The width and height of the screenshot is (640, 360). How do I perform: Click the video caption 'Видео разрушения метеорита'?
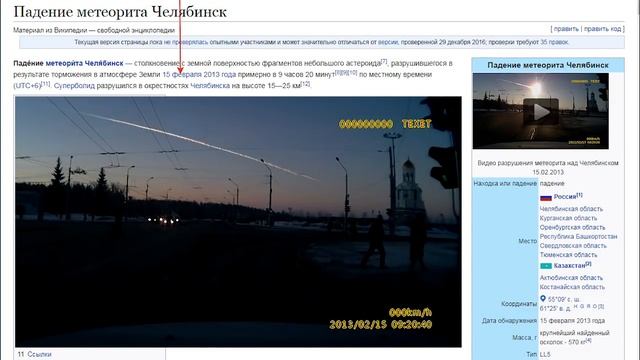548,167
